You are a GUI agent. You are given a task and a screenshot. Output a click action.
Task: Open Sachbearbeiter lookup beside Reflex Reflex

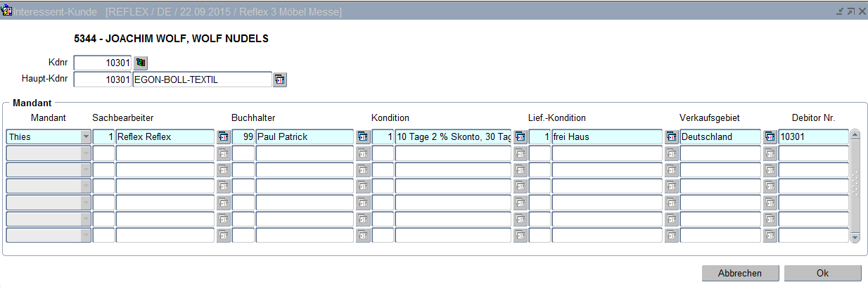pos(223,136)
